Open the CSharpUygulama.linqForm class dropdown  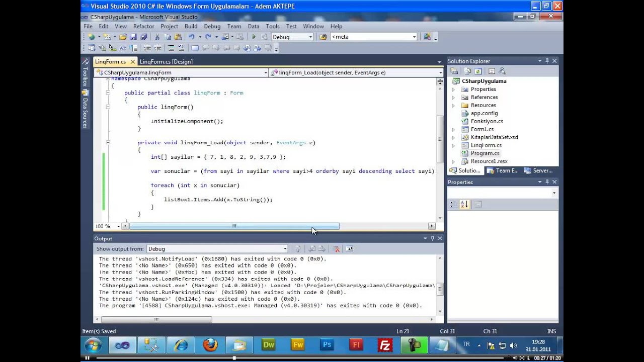[x=266, y=72]
